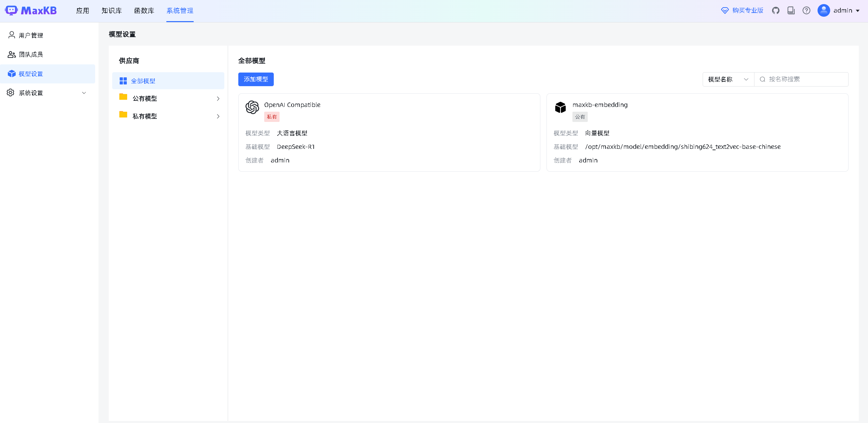Open the GitHub repository icon

(x=776, y=10)
